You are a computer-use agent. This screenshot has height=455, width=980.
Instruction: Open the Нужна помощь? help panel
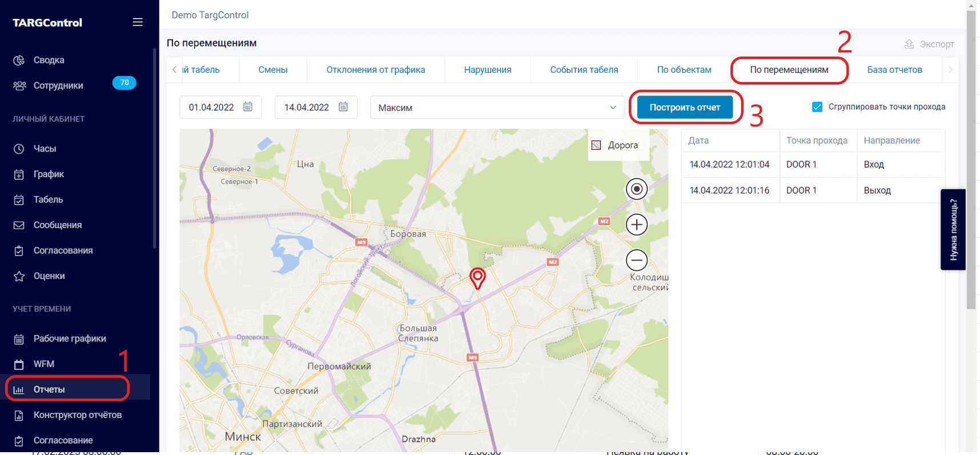click(953, 229)
